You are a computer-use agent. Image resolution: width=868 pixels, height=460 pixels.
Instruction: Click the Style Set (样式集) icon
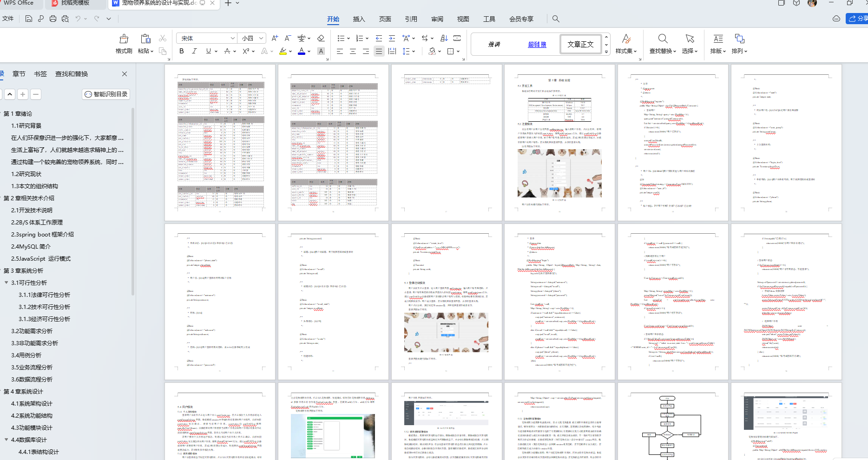626,39
